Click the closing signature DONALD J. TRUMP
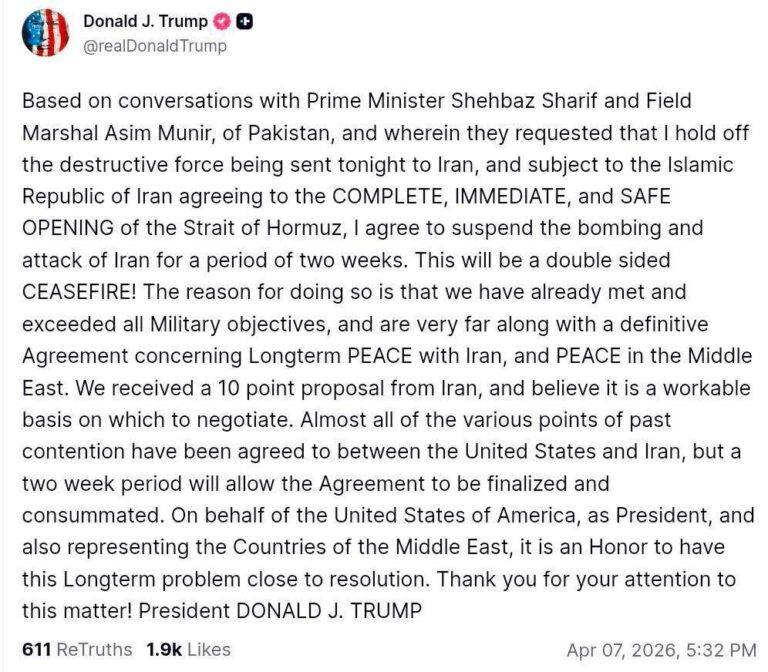The image size is (768, 672). click(x=329, y=611)
